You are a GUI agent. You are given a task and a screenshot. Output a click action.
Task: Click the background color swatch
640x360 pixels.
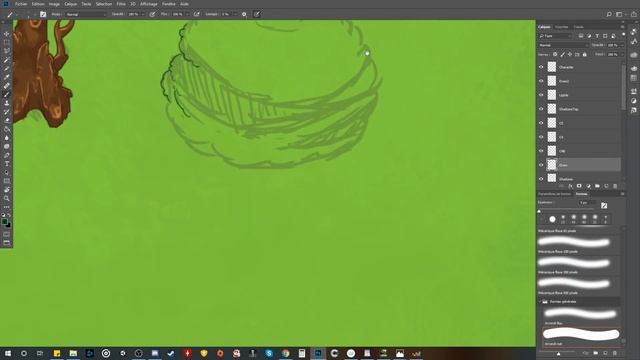(9, 225)
